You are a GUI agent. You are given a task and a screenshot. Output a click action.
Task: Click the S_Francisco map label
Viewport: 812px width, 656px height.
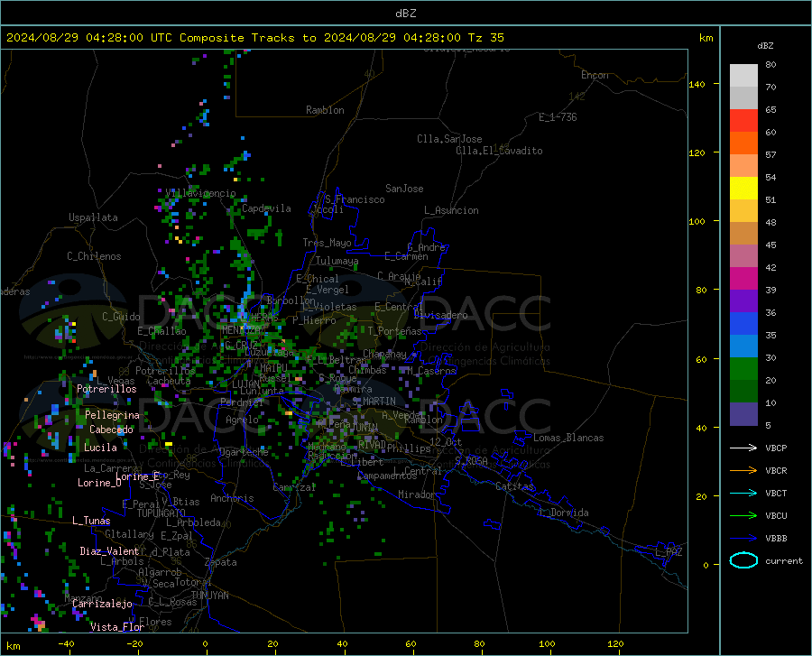pyautogui.click(x=355, y=199)
